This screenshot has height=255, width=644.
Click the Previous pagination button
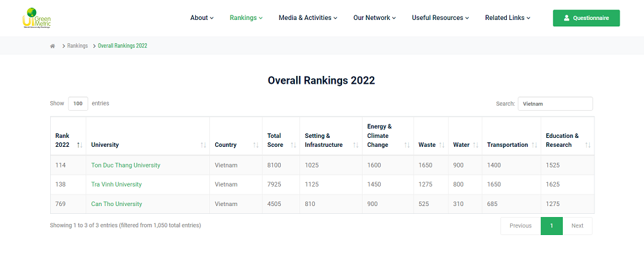tap(520, 226)
